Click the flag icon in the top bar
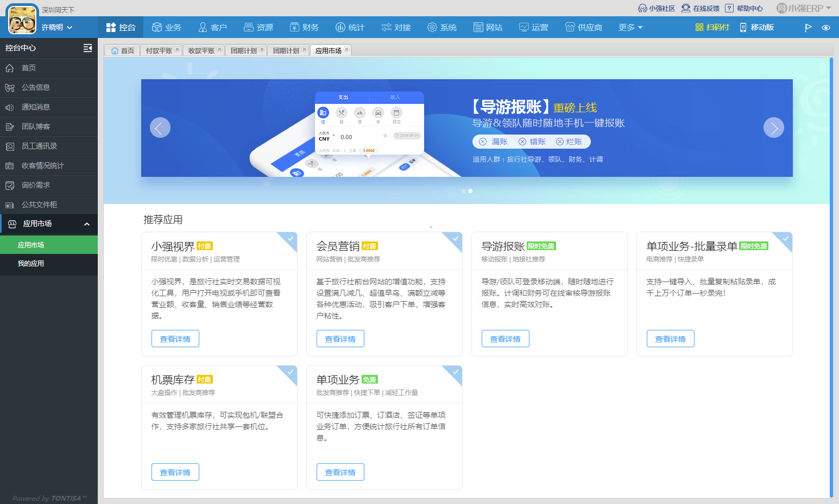Image resolution: width=839 pixels, height=504 pixels. 809,27
